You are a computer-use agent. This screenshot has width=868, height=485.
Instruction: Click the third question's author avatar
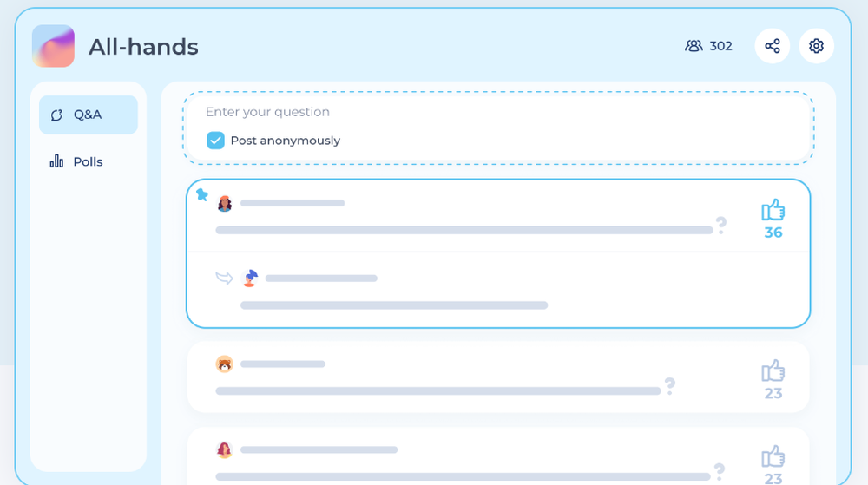(224, 449)
